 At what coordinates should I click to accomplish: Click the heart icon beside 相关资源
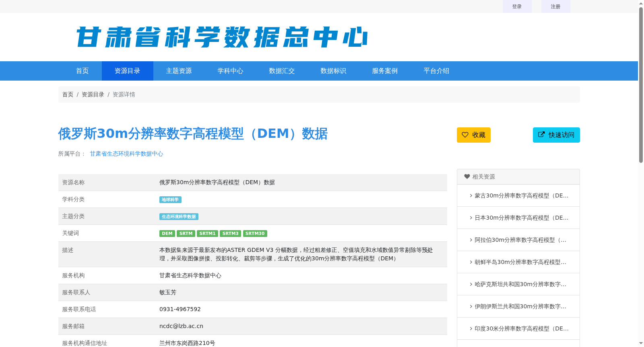pos(467,177)
